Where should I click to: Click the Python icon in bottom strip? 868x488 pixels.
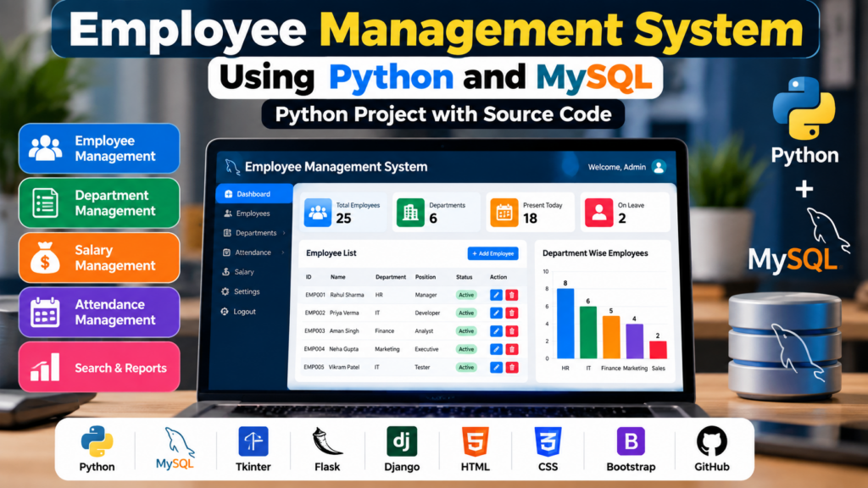pyautogui.click(x=97, y=441)
